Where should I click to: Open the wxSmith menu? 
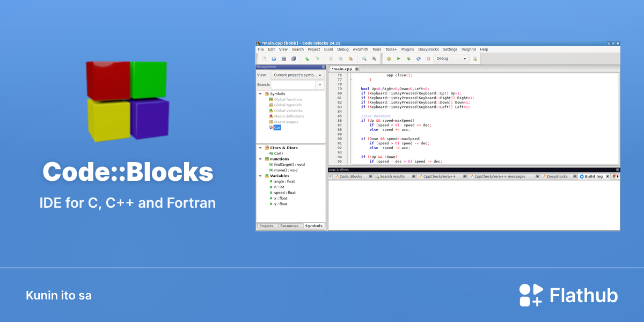pyautogui.click(x=360, y=49)
